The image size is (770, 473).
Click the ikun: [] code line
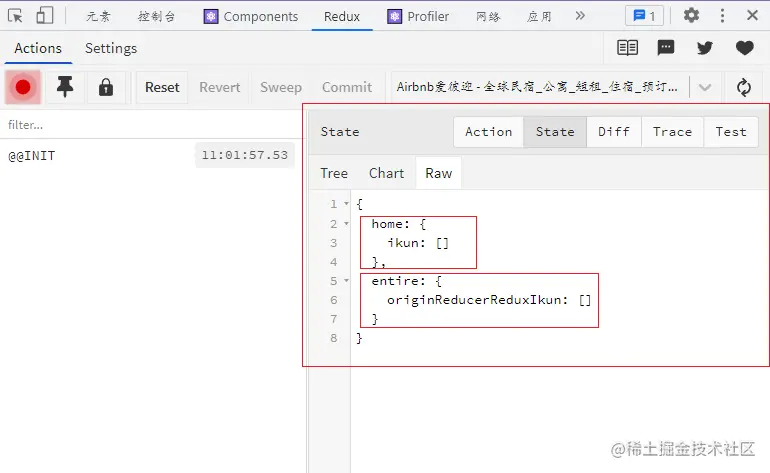418,243
